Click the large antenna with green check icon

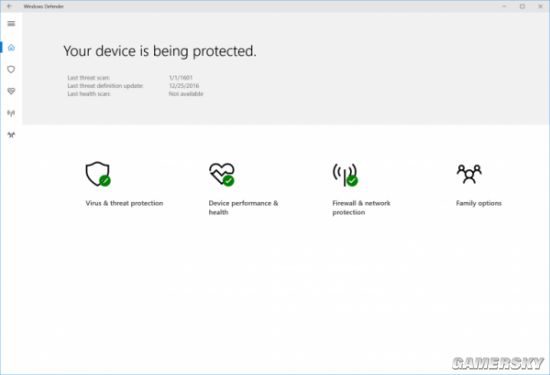[x=345, y=174]
